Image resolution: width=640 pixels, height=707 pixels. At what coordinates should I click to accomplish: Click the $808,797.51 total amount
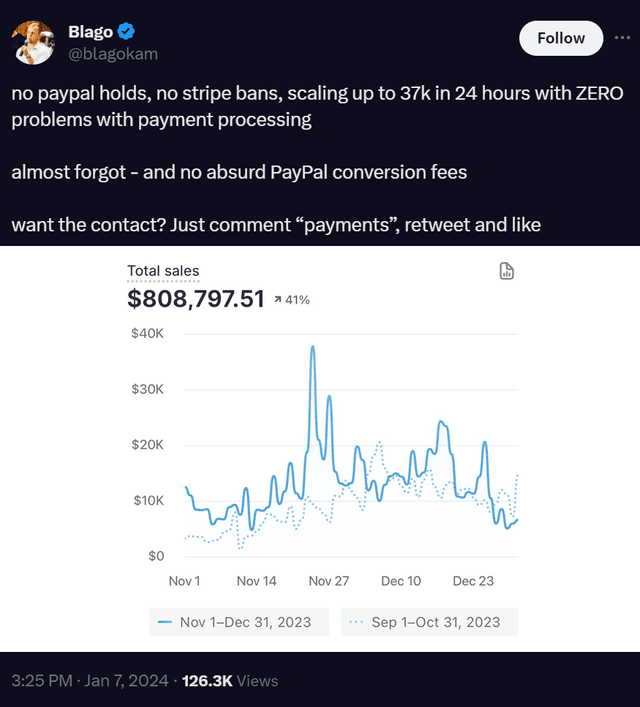[196, 298]
